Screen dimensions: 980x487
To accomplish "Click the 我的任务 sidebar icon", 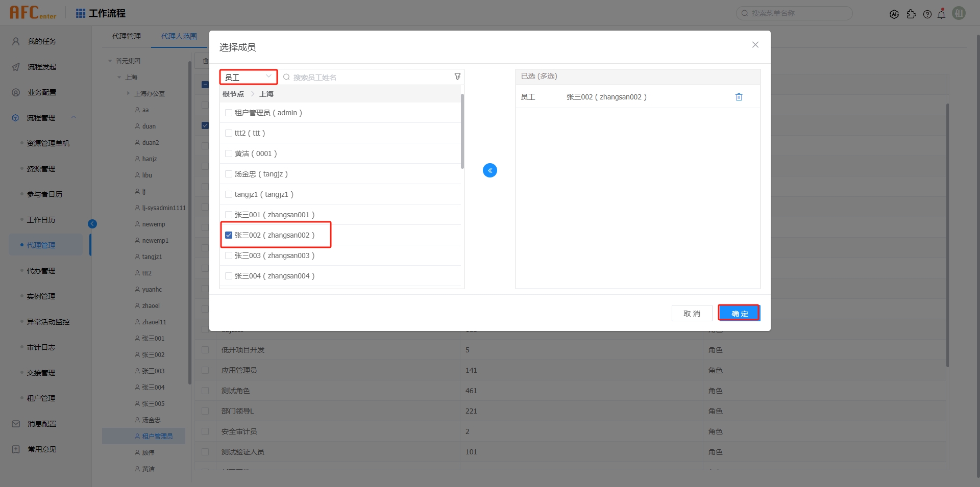I will tap(15, 41).
